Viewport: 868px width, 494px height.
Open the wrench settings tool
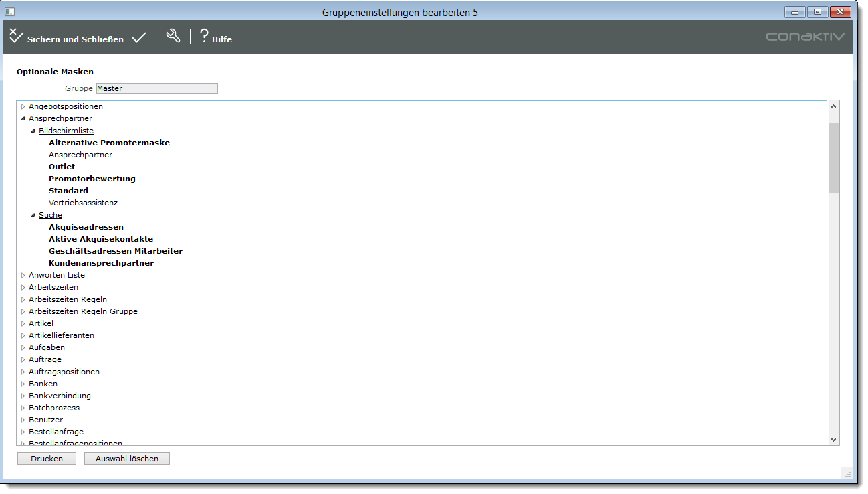(x=173, y=37)
